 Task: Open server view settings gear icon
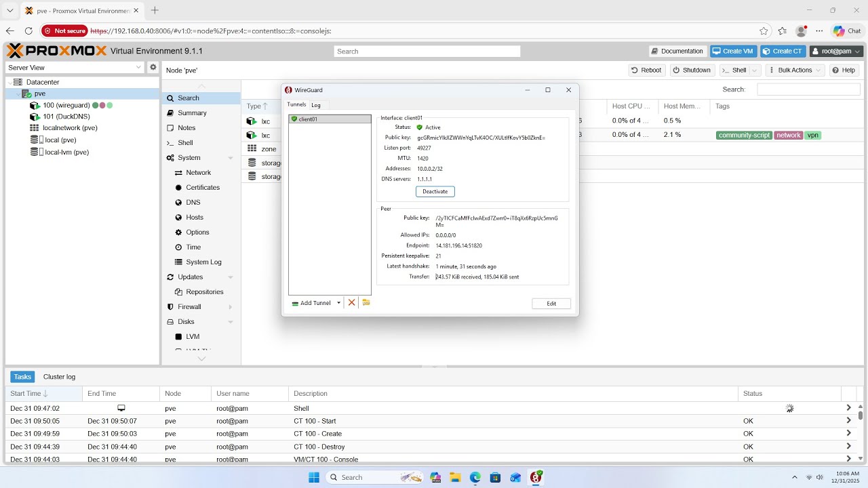[x=153, y=67]
